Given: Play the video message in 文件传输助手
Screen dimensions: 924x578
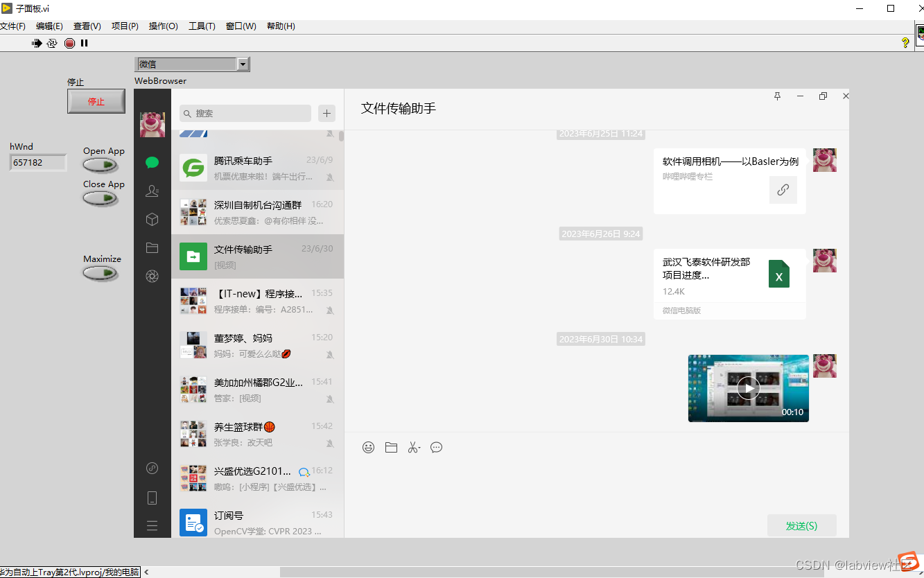Looking at the screenshot, I should pos(748,387).
